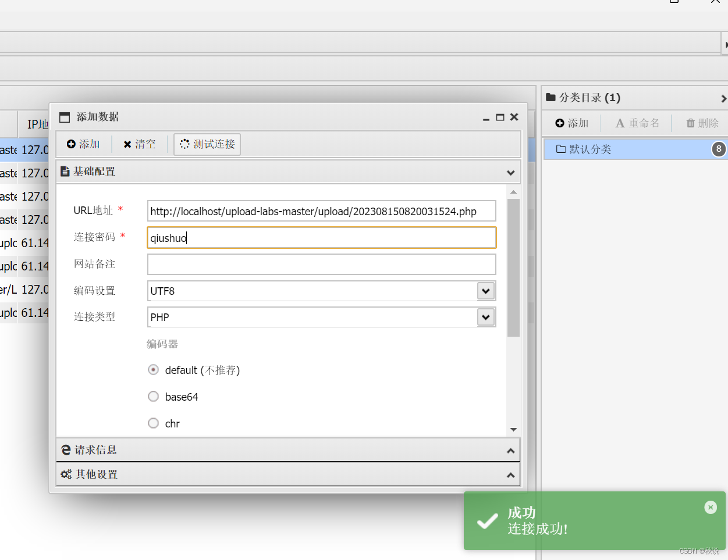Image resolution: width=728 pixels, height=560 pixels.
Task: Open the 连接类型 PHP dropdown arrow
Action: coord(486,317)
